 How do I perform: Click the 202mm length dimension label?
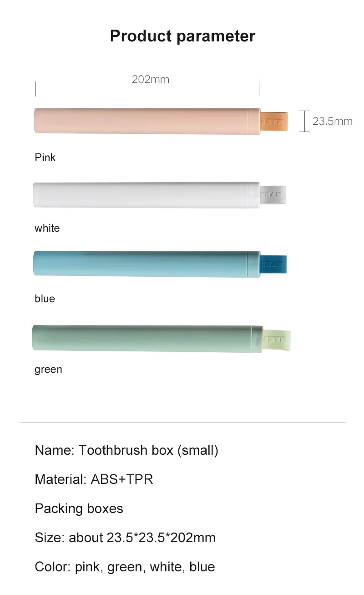click(150, 80)
